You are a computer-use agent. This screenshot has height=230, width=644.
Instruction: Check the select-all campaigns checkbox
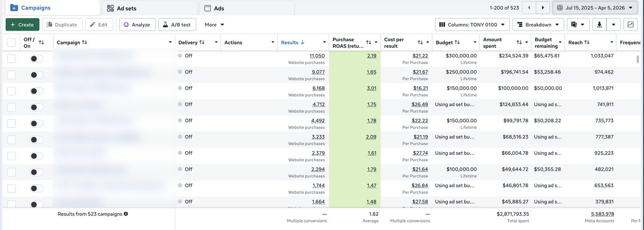point(11,42)
